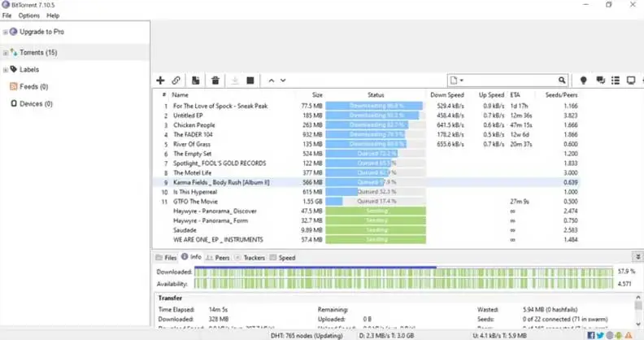Click the Twitter icon in status bar
The image size is (644, 340).
point(600,335)
